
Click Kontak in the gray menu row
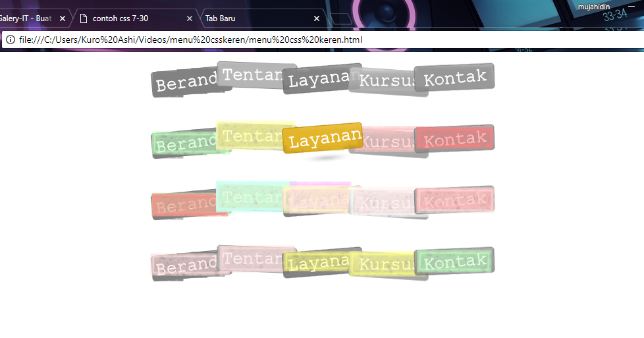[x=454, y=77]
